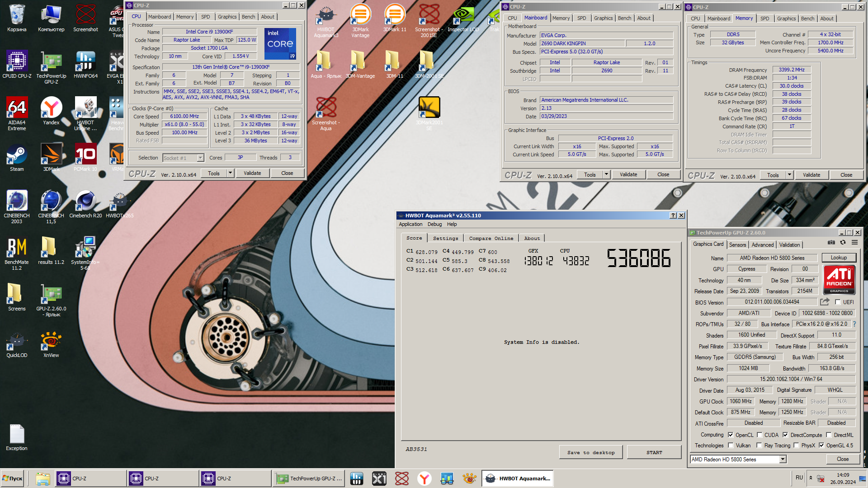
Task: Click the GPU-Z refresh icon
Action: tap(843, 243)
